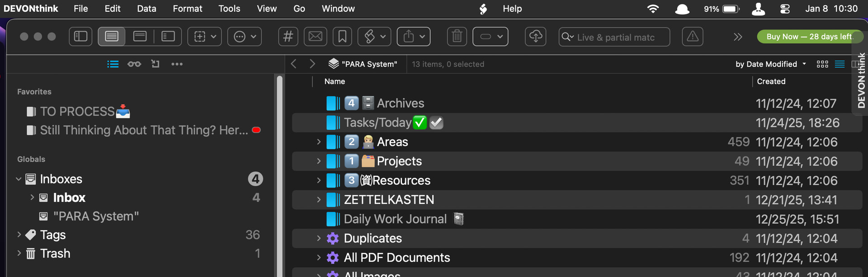The image size is (868, 277).
Task: Open the glasses reading list icon
Action: coord(134,64)
